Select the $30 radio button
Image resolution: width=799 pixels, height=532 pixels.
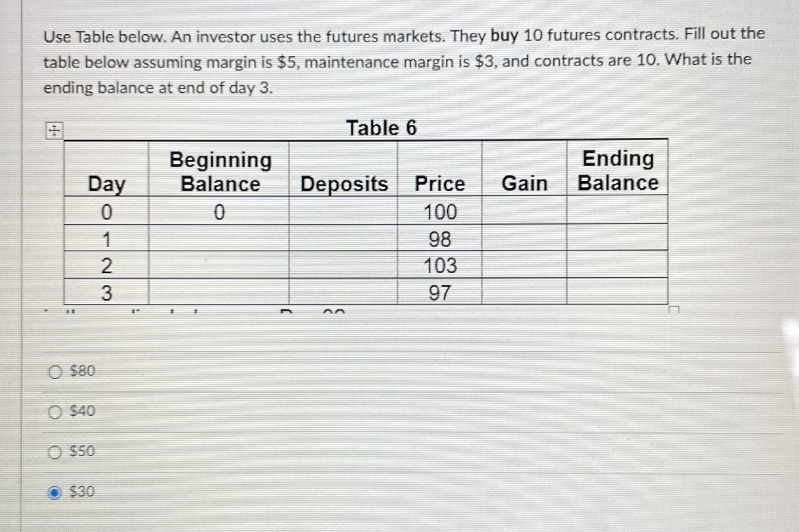(55, 492)
